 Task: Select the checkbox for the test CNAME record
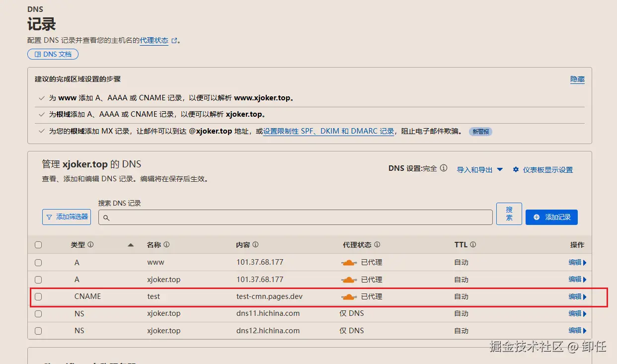(38, 296)
